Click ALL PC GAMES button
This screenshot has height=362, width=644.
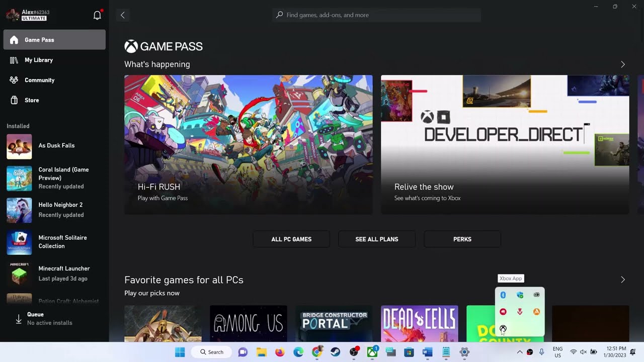(x=291, y=239)
